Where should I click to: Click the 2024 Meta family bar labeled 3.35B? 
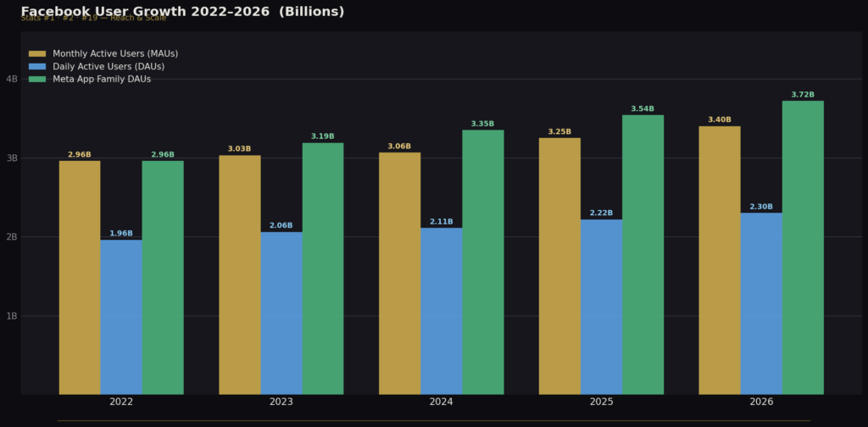[x=482, y=262]
